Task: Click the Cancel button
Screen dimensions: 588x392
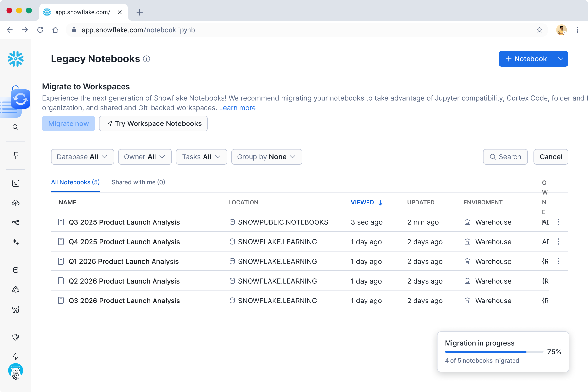Action: pos(551,157)
